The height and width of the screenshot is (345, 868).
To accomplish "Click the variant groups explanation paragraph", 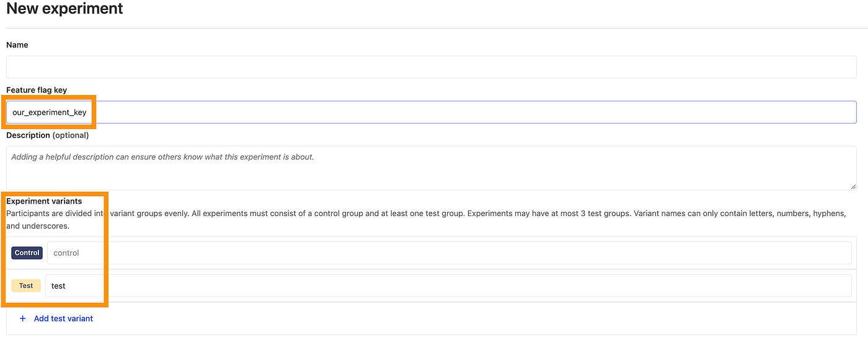I will click(x=426, y=220).
